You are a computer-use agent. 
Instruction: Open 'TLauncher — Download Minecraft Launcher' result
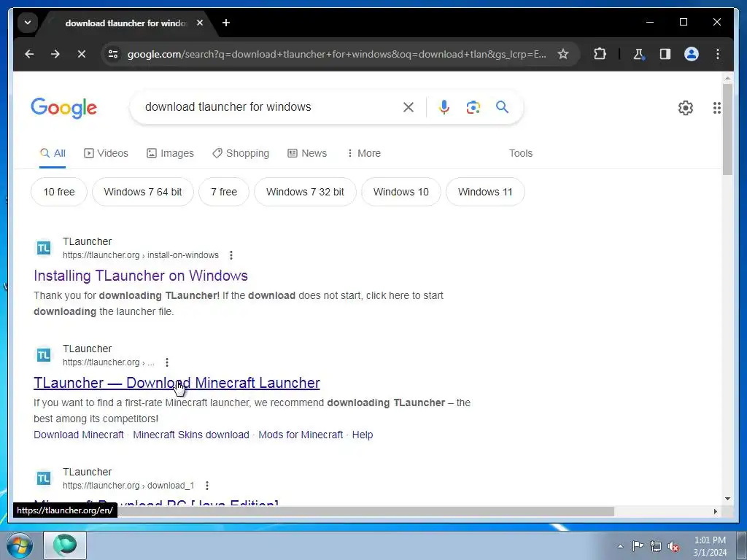177,383
